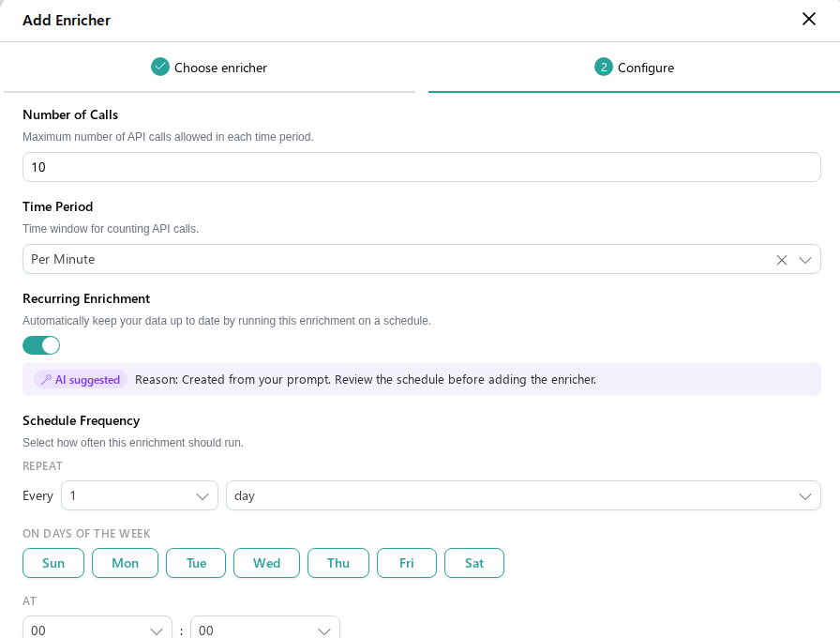
Task: Open the Time Period dropdown
Action: tap(422, 260)
